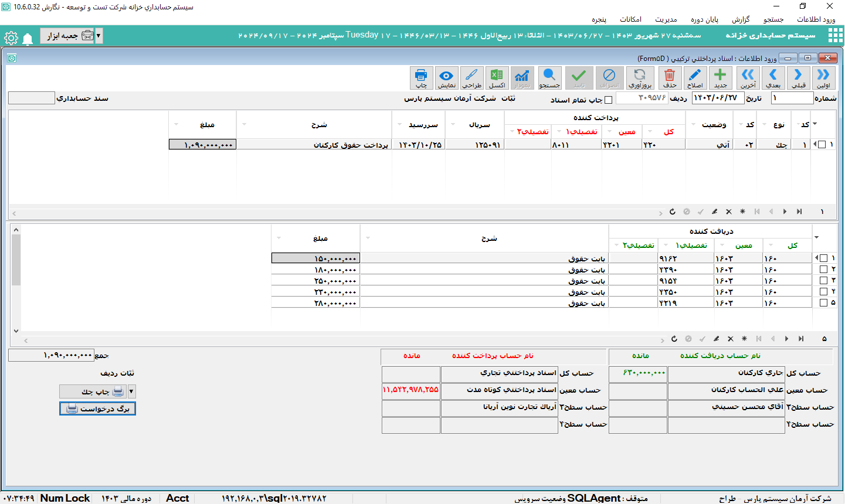Open the ورود اطلاعات menu

tap(816, 19)
